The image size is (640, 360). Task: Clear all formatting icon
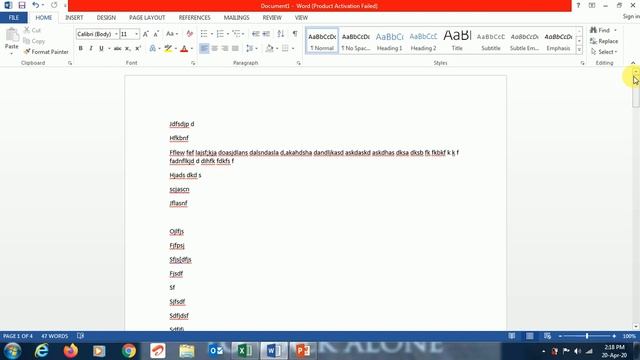coord(189,34)
